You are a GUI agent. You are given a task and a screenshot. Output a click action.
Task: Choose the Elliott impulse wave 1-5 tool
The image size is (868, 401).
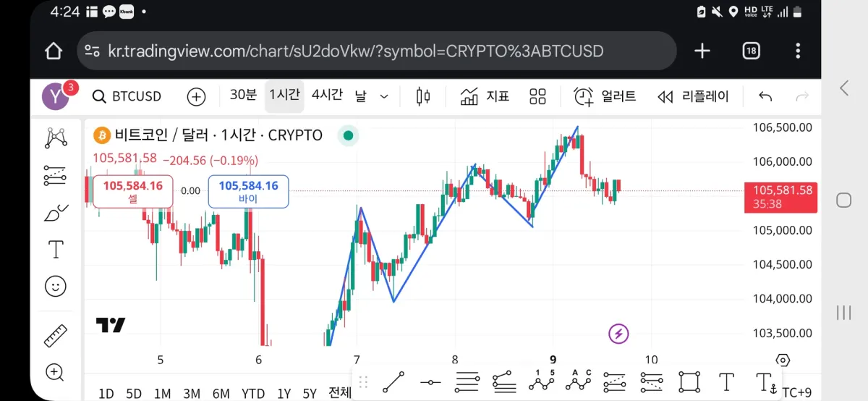click(540, 381)
